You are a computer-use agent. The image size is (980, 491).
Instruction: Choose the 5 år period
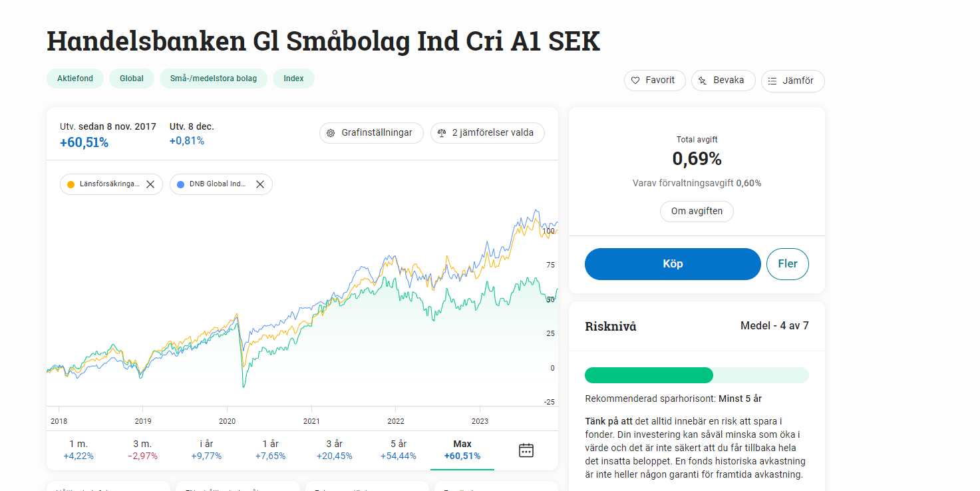pyautogui.click(x=398, y=450)
